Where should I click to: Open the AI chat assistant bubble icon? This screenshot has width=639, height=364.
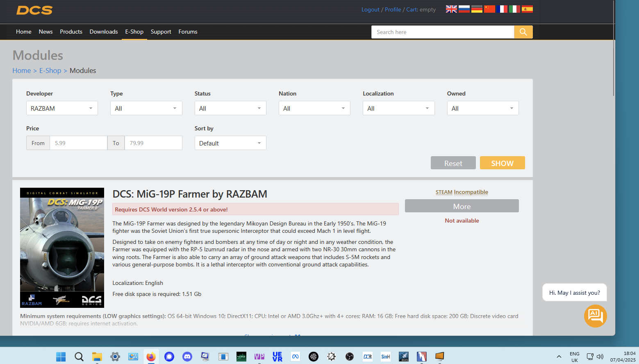point(595,316)
